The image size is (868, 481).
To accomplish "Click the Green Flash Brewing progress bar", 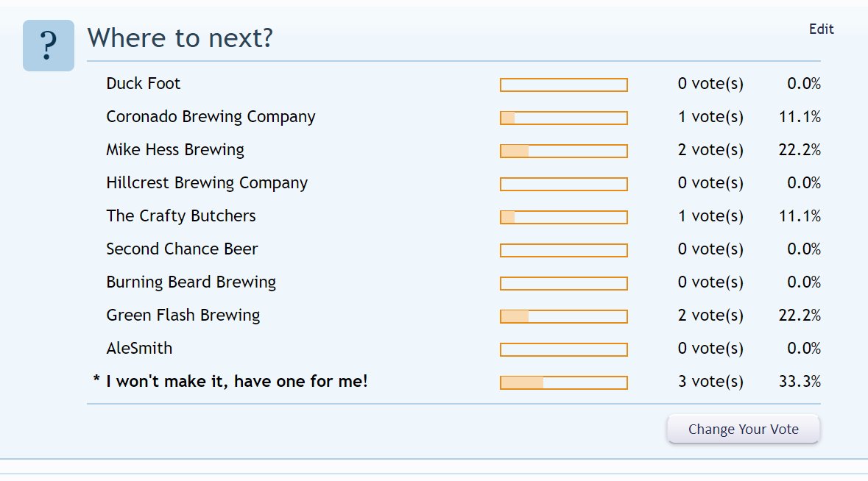I will pyautogui.click(x=563, y=316).
